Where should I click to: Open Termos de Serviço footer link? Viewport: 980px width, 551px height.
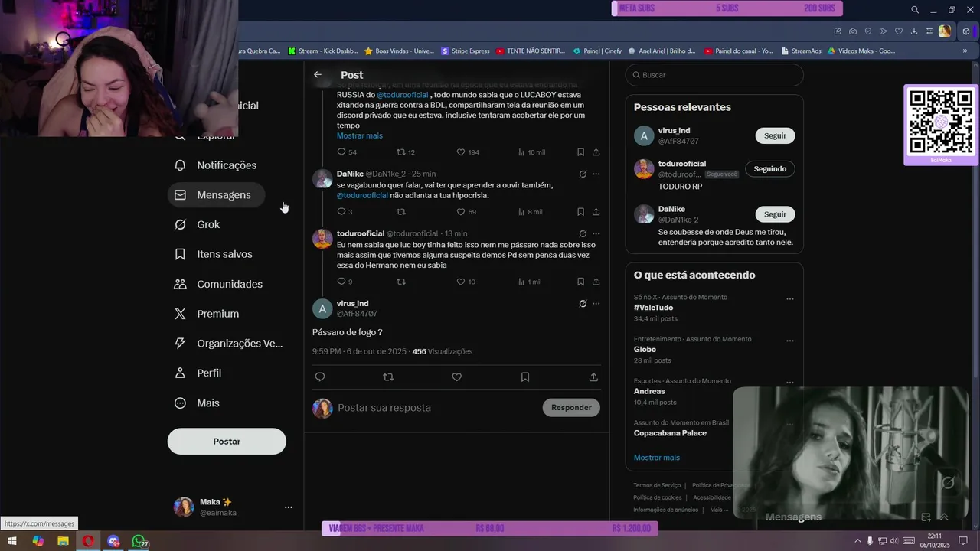point(657,485)
